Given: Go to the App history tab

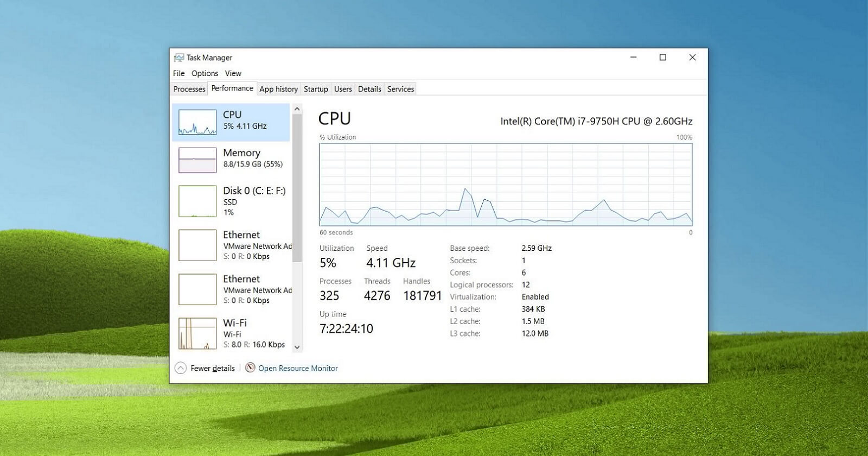Looking at the screenshot, I should coord(278,89).
